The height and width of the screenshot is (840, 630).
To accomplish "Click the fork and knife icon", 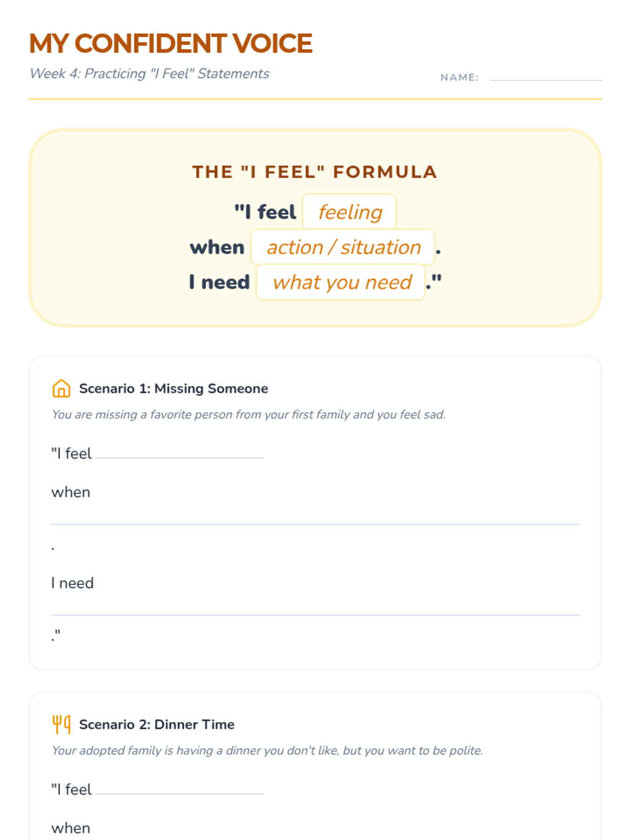I will (x=61, y=724).
